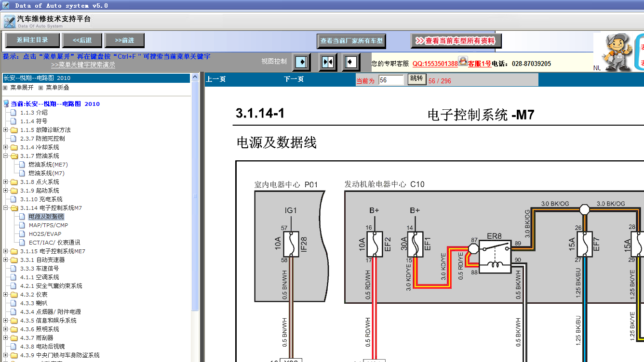Image resolution: width=644 pixels, height=362 pixels.
Task: Click the page icon of HO2S/EVAP
Action: (x=22, y=233)
